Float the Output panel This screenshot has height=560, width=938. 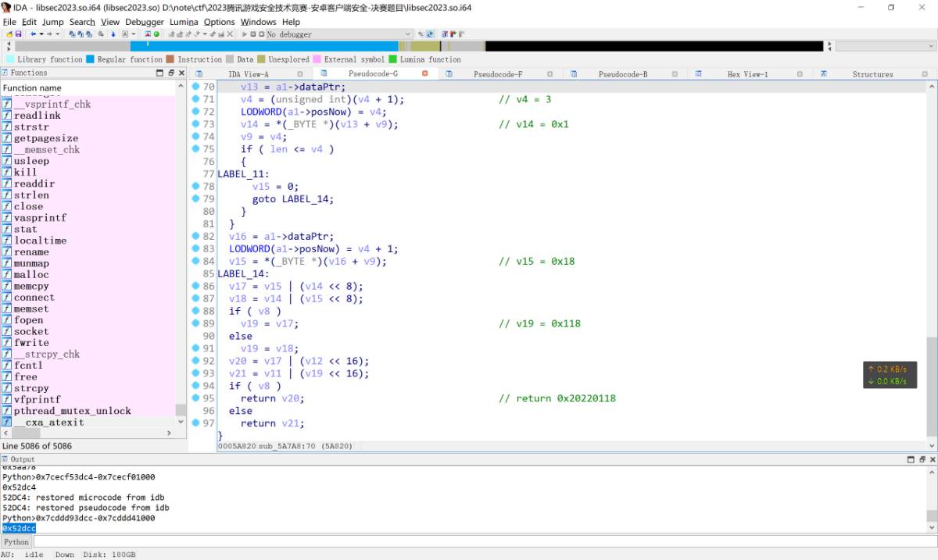pos(921,459)
